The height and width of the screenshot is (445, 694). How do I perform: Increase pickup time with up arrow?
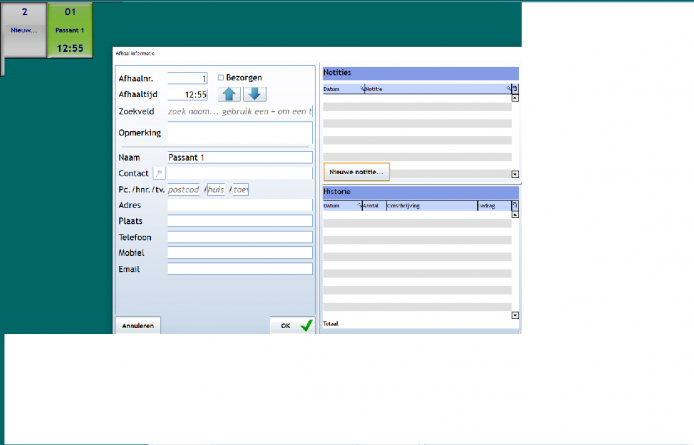point(229,94)
